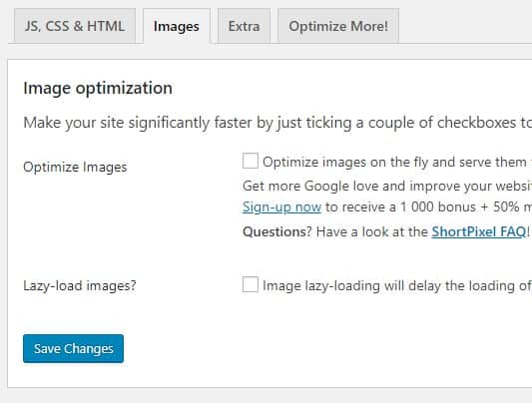Click blank panel area right of Save Changes
The width and height of the screenshot is (532, 403).
pyautogui.click(x=305, y=348)
